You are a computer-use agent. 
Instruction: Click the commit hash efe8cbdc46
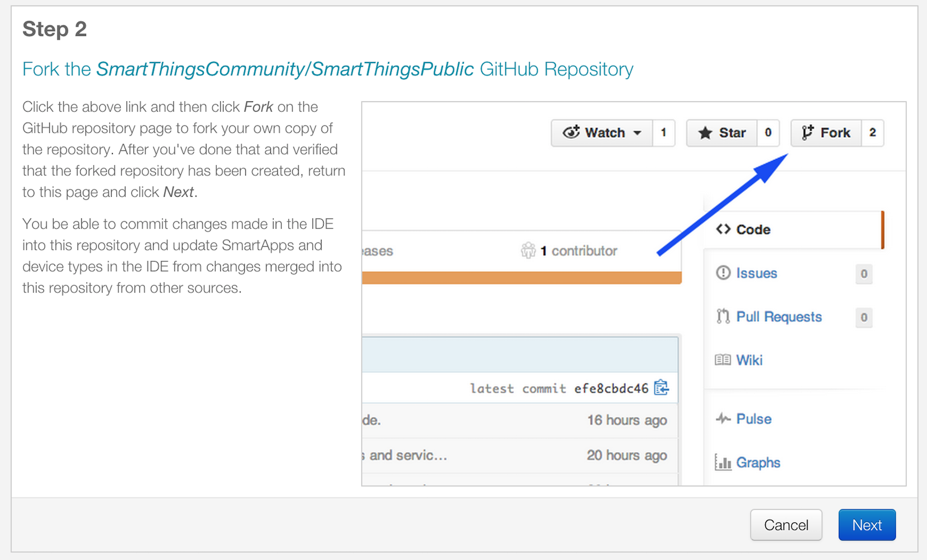pos(611,388)
